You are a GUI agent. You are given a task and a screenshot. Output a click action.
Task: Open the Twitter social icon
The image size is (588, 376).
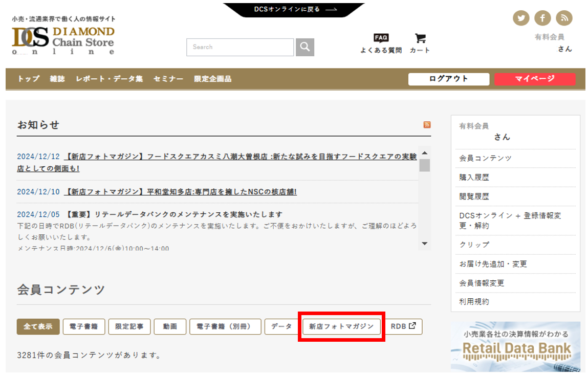point(521,18)
